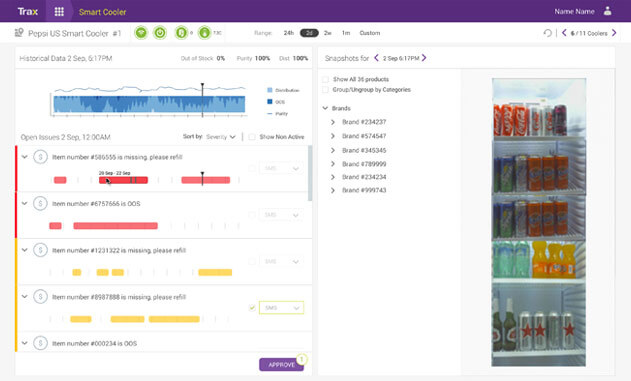Click the APPROVE button
The image size is (631, 381).
(281, 365)
